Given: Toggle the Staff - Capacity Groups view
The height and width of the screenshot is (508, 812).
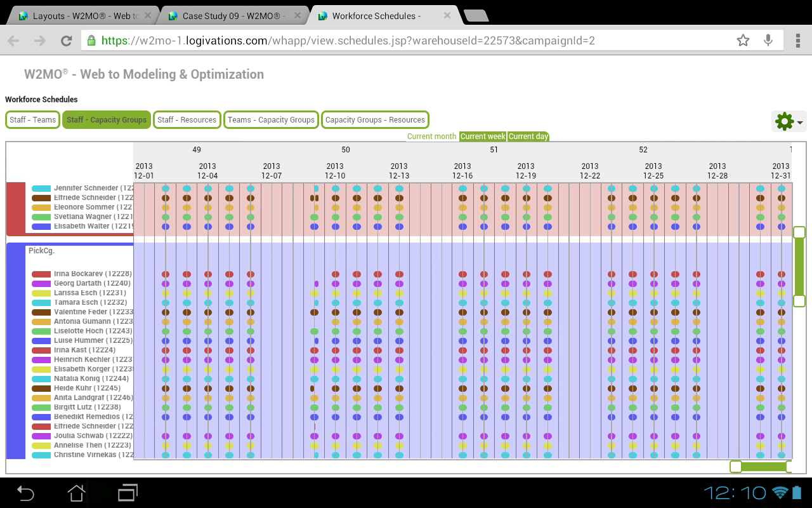Looking at the screenshot, I should coord(107,119).
